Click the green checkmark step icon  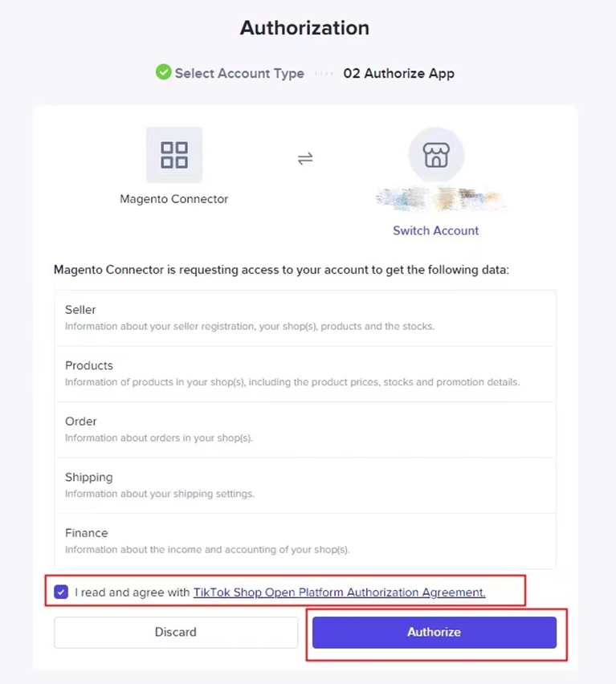pyautogui.click(x=164, y=73)
